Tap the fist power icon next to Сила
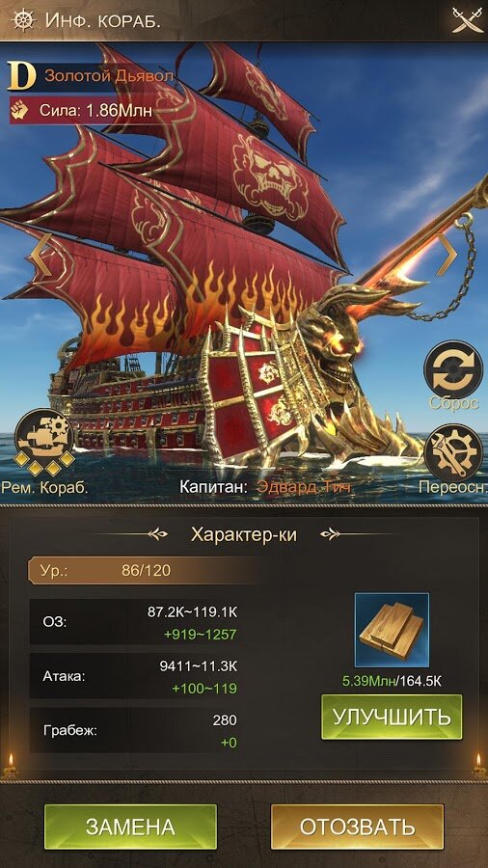Screen dimensions: 488x868 coord(20,110)
